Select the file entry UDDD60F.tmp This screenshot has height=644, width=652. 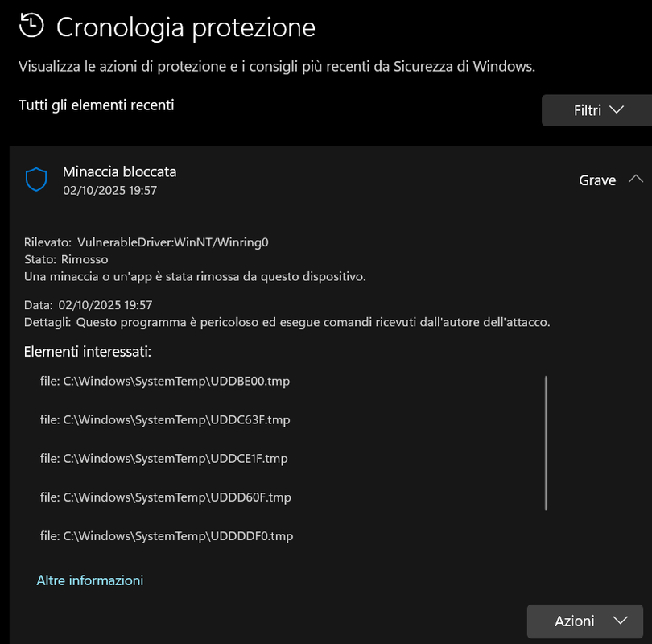pyautogui.click(x=166, y=497)
